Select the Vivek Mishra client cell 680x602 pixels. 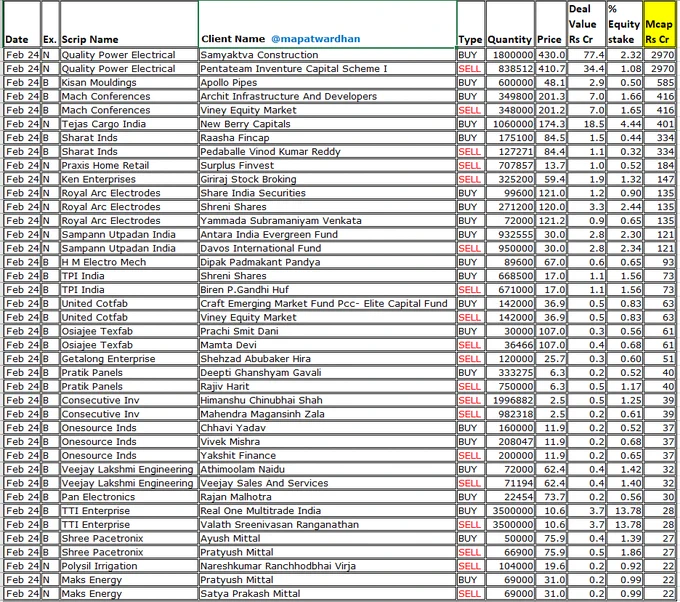[327, 442]
